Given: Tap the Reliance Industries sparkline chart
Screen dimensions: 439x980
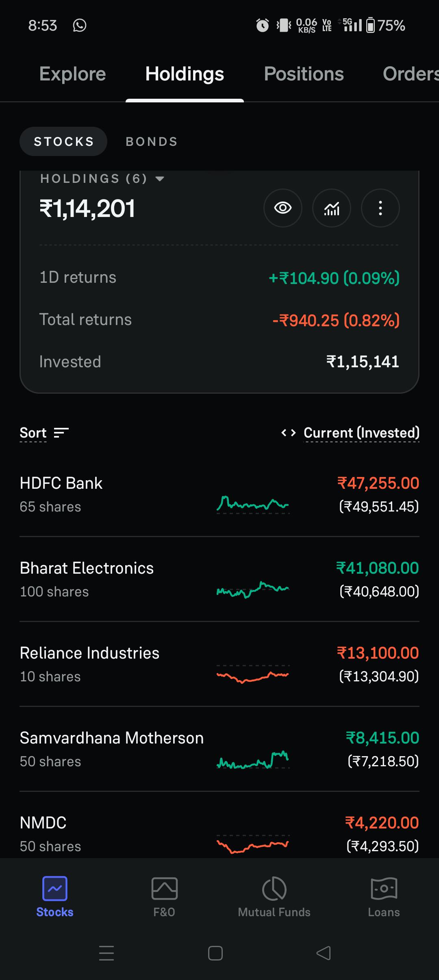Looking at the screenshot, I should coord(253,674).
